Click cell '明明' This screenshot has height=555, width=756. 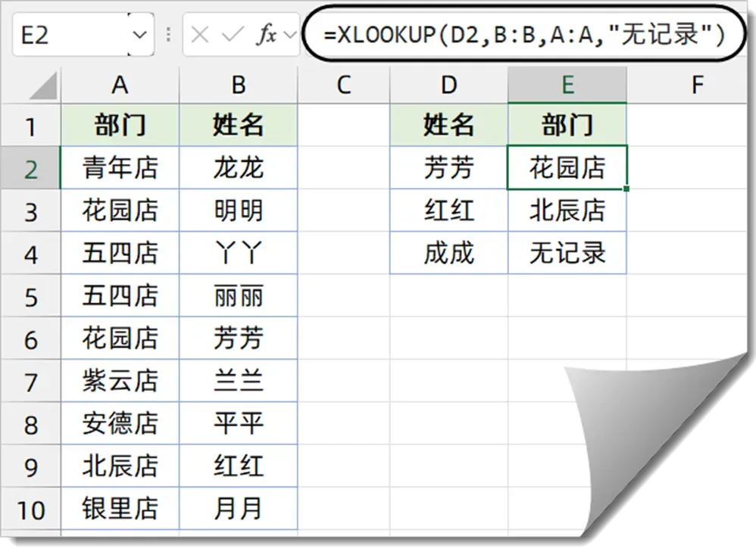click(238, 210)
